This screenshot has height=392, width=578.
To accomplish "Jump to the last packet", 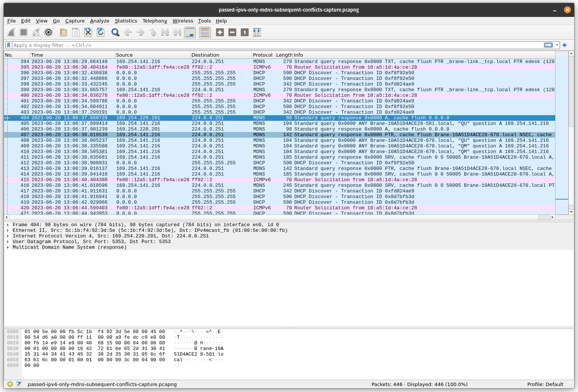I will (177, 33).
